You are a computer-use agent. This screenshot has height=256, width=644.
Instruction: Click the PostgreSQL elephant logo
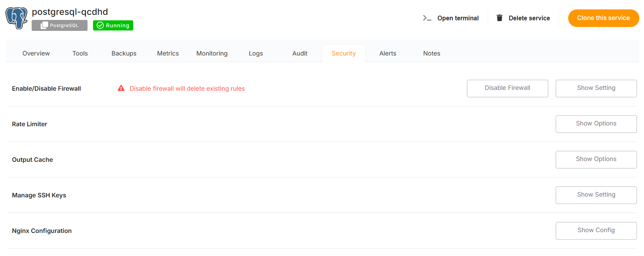pos(16,18)
